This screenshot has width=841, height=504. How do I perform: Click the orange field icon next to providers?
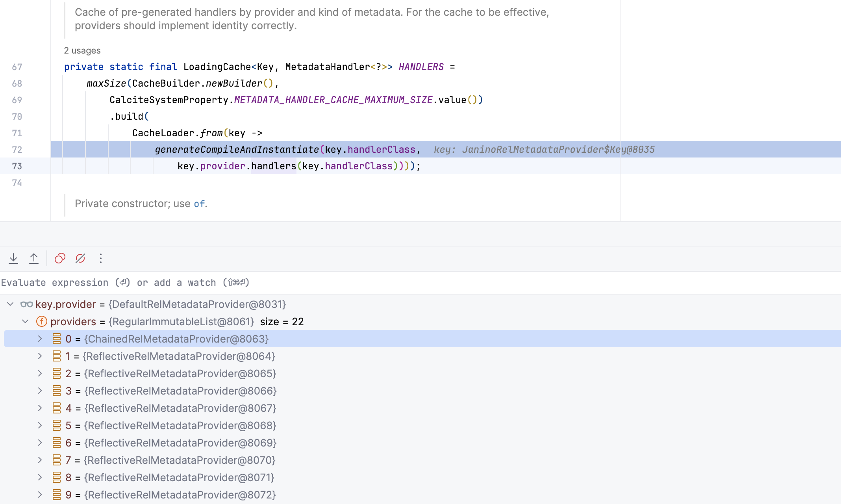[42, 322]
